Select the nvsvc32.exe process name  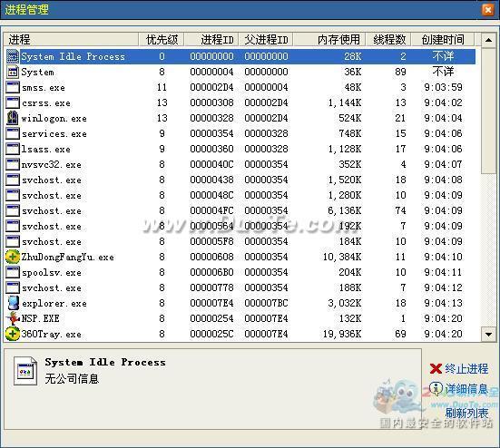(51, 164)
